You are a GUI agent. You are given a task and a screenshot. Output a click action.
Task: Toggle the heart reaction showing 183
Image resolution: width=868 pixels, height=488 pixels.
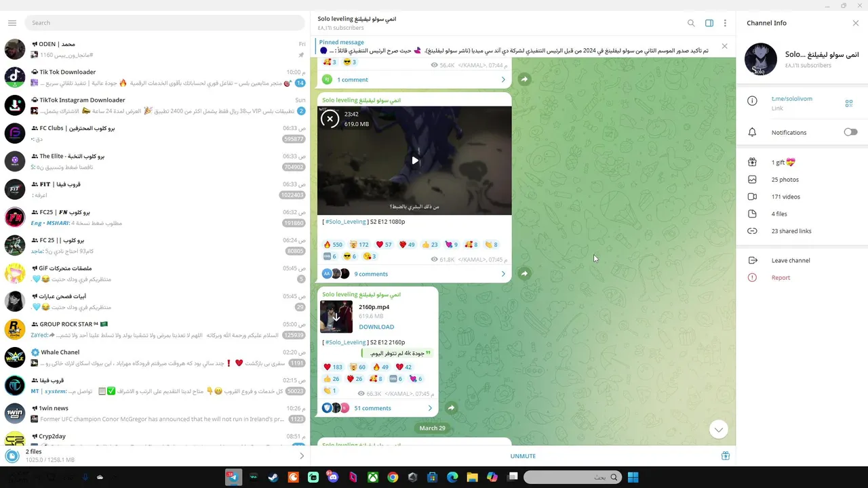tap(332, 367)
